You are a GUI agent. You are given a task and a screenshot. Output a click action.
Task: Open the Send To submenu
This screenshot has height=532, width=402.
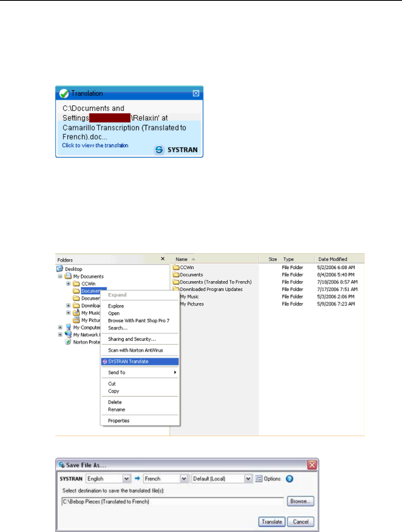pos(140,373)
